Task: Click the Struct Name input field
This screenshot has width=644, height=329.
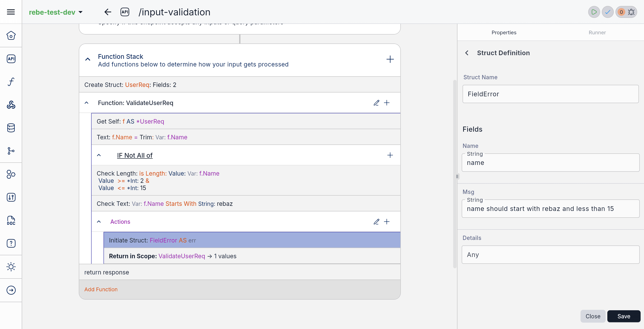Action: pyautogui.click(x=551, y=94)
